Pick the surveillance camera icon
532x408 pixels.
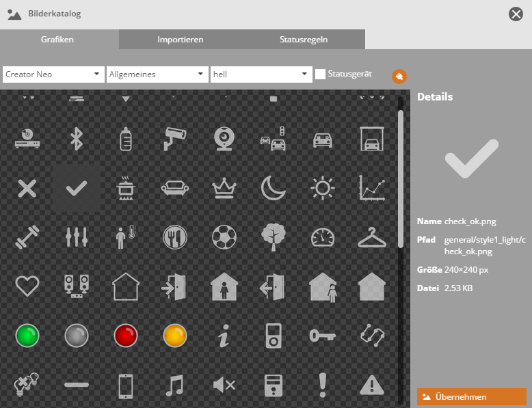tap(175, 139)
